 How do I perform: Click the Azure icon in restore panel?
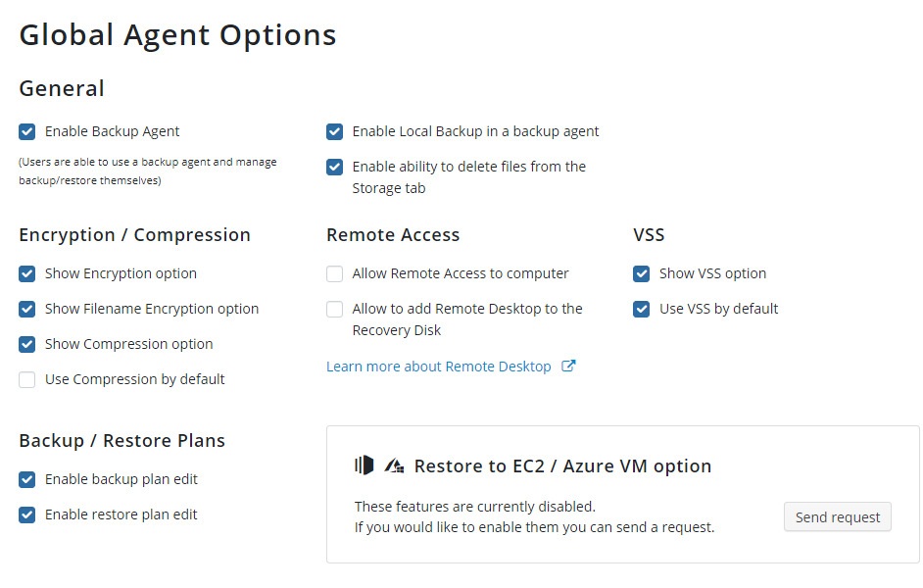(x=395, y=466)
